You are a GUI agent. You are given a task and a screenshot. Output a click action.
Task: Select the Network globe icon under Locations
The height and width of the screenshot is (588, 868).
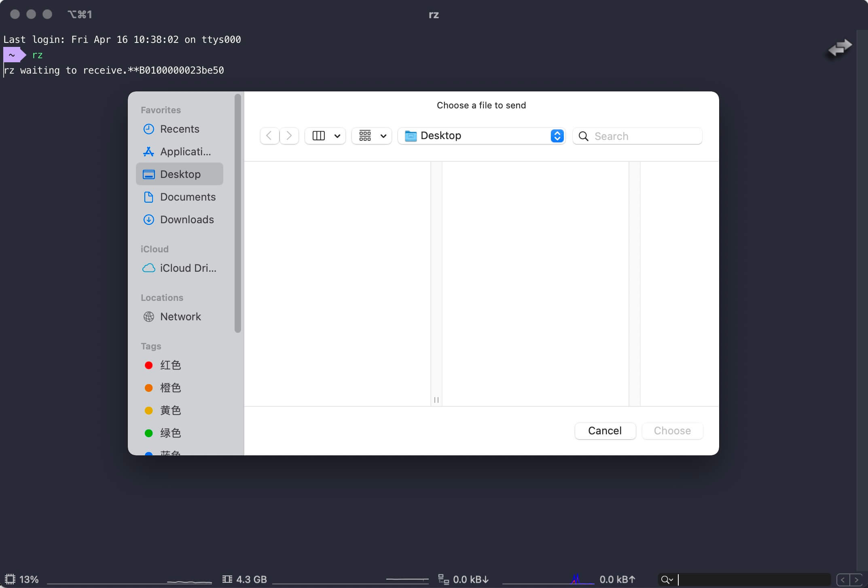click(x=148, y=316)
